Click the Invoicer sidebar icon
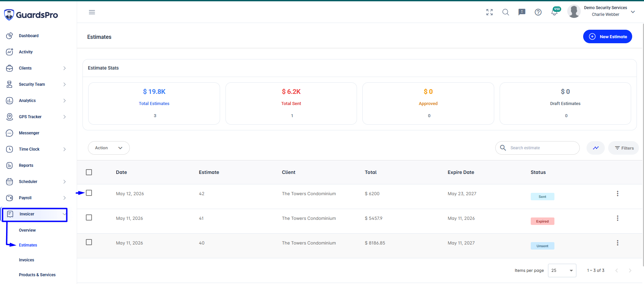The width and height of the screenshot is (644, 284). point(10,214)
